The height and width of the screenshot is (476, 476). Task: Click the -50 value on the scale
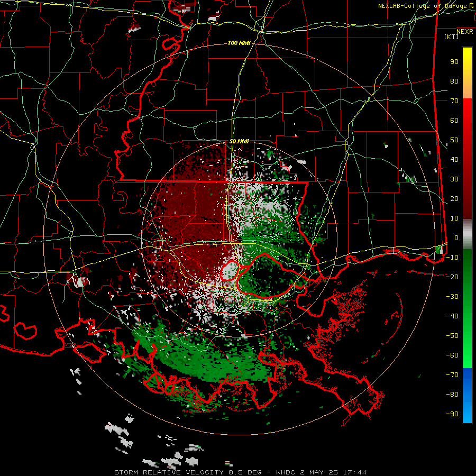452,336
